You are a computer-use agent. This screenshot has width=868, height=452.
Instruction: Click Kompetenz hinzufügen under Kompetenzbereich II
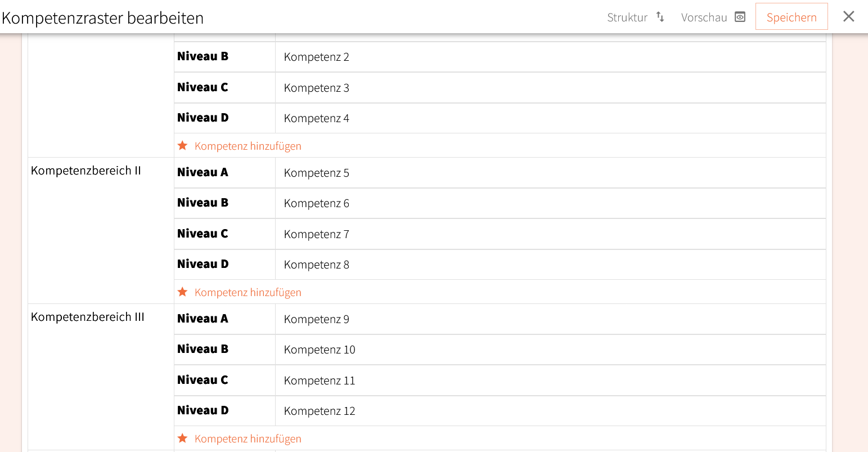click(x=248, y=292)
